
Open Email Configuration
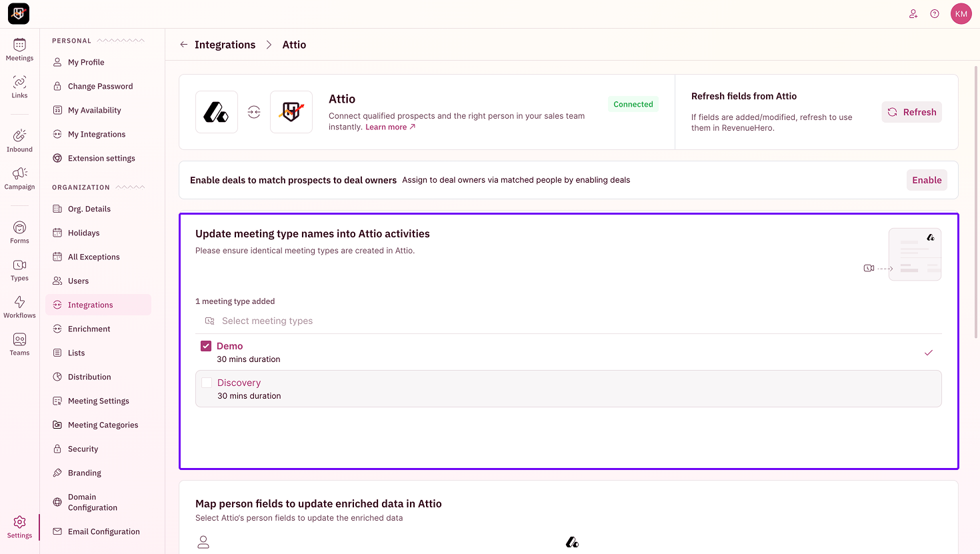(99, 531)
